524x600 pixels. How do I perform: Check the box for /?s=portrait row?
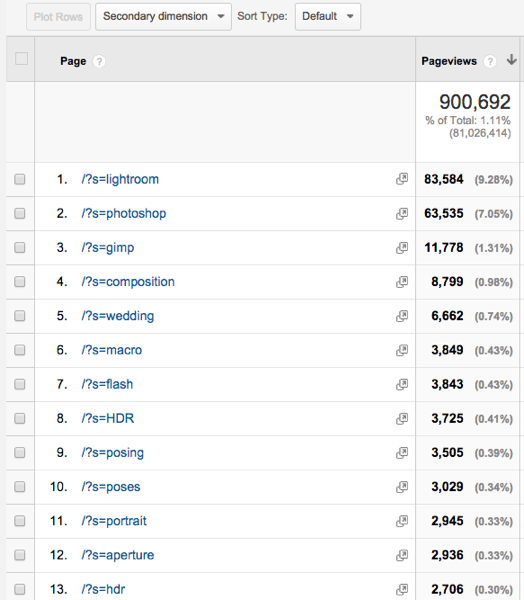(20, 521)
